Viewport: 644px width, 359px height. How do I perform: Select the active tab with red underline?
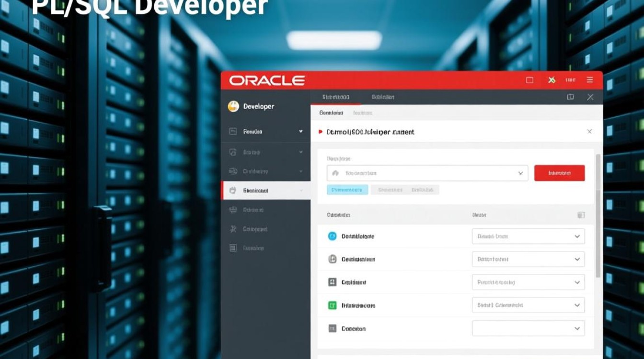pos(335,97)
